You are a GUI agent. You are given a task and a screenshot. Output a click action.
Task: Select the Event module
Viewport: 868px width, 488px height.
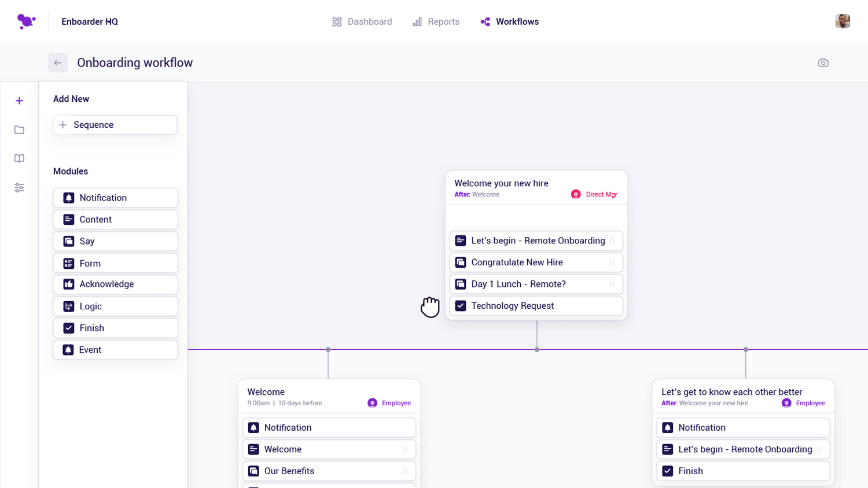(116, 350)
